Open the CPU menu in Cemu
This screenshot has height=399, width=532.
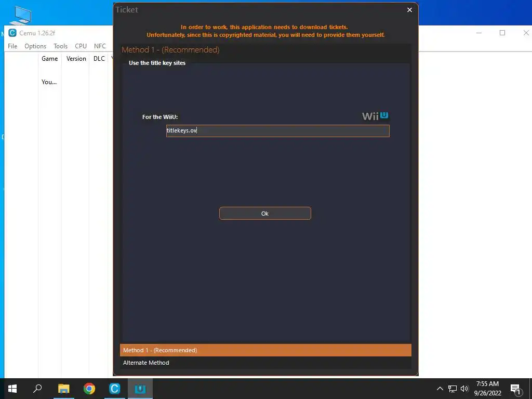point(81,46)
